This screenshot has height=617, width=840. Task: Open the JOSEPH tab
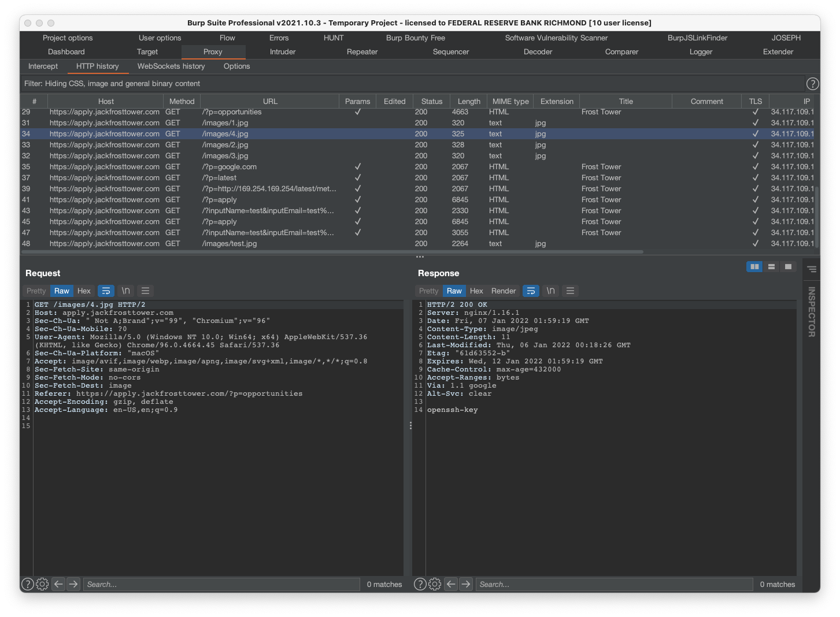(786, 38)
